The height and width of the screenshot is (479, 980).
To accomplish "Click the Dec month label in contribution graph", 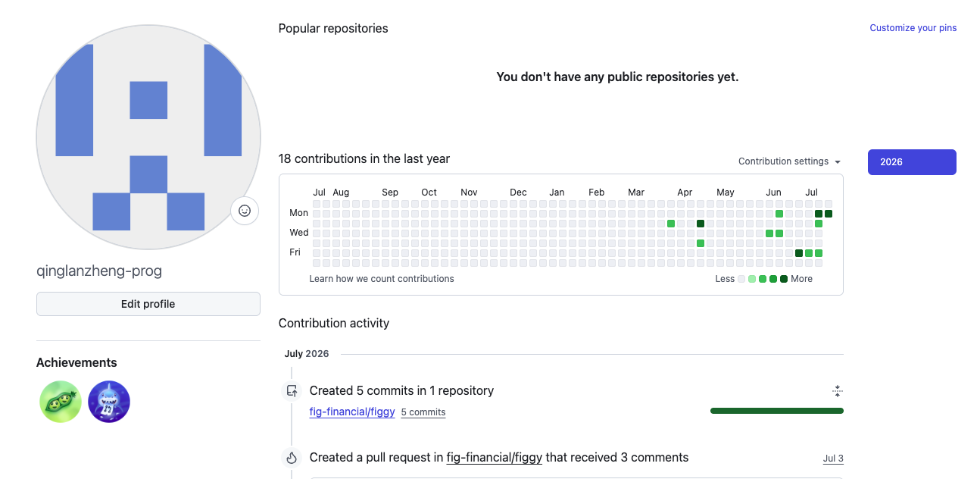I will pyautogui.click(x=518, y=193).
